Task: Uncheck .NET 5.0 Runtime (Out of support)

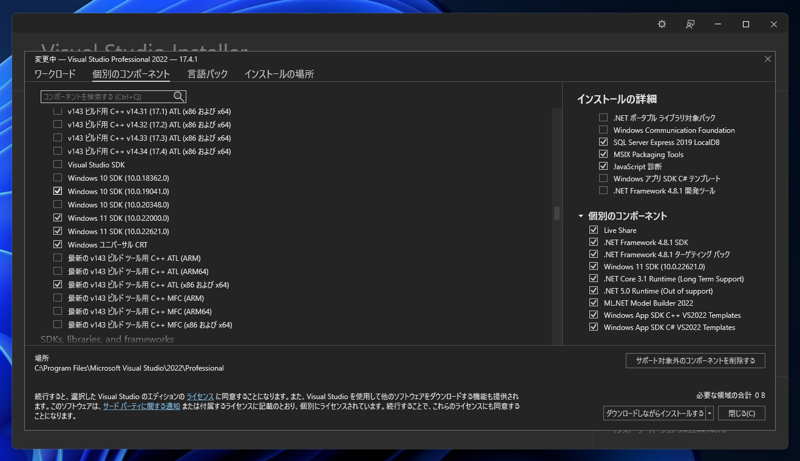Action: point(593,291)
